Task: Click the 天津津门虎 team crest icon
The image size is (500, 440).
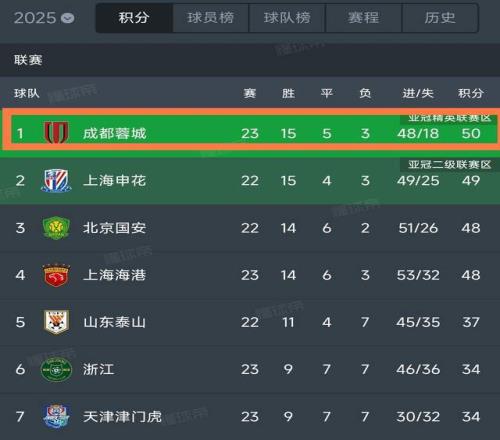Action: coord(56,416)
